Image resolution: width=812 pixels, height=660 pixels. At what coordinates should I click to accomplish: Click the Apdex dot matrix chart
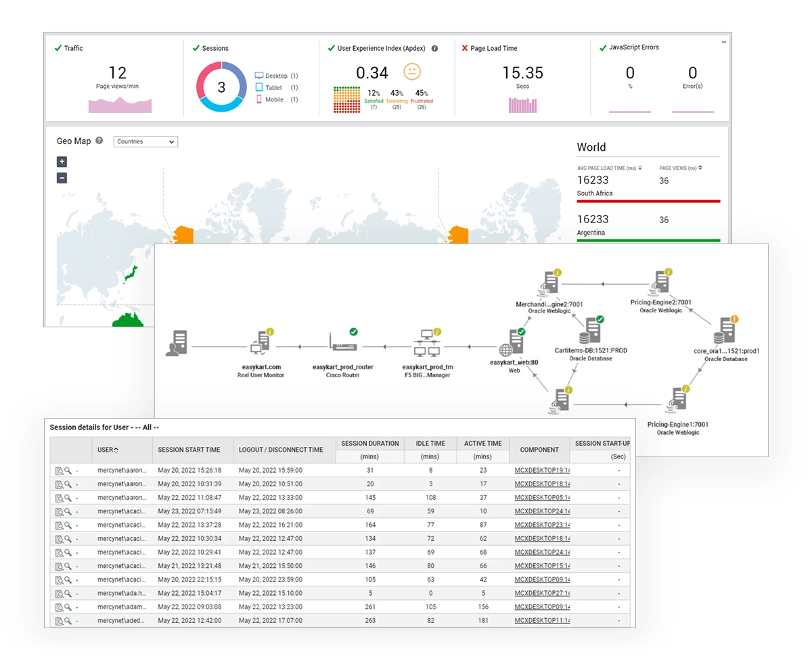pyautogui.click(x=346, y=99)
